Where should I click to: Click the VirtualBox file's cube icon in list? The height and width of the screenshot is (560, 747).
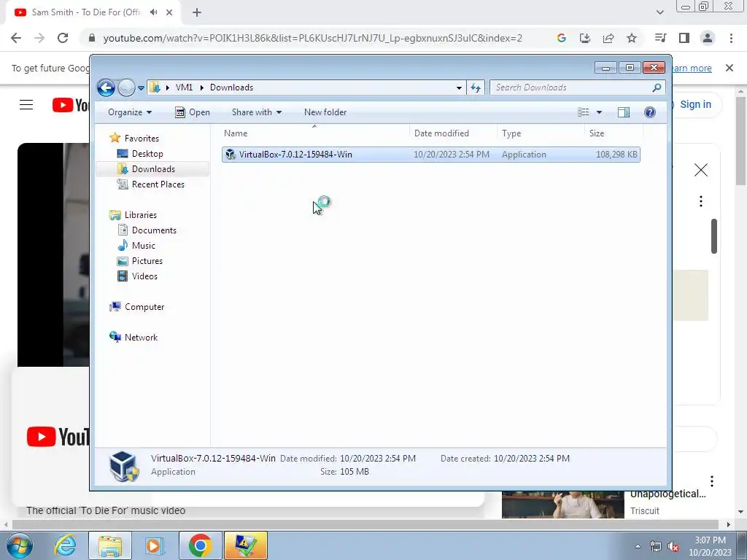pos(231,155)
